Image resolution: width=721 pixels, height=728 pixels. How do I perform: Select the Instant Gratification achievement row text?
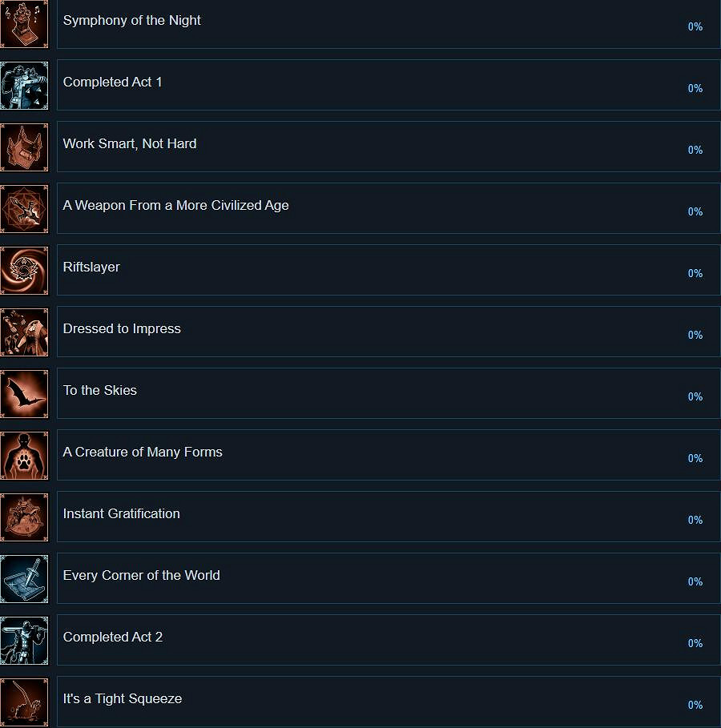tap(122, 513)
